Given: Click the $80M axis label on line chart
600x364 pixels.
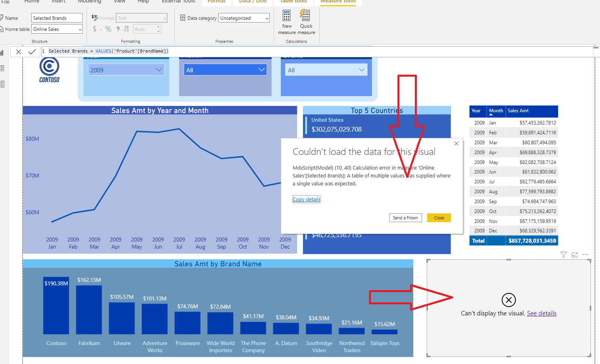Looking at the screenshot, I should (x=32, y=139).
